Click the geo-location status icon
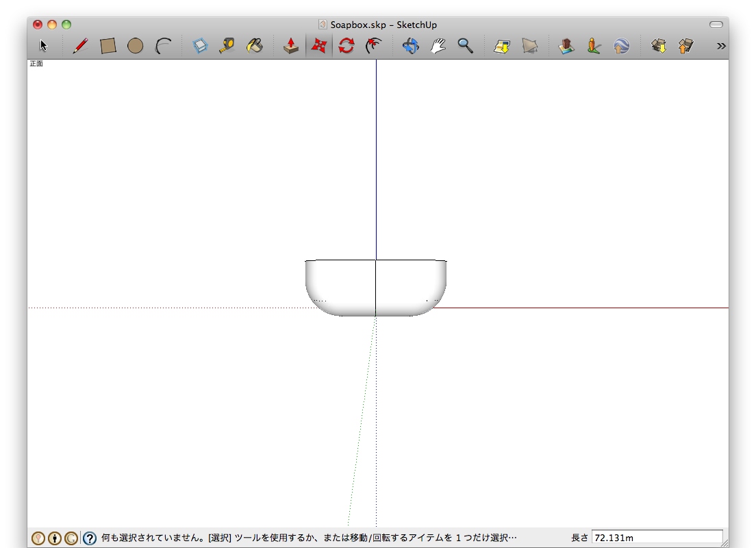The height and width of the screenshot is (548, 756). pos(38,538)
